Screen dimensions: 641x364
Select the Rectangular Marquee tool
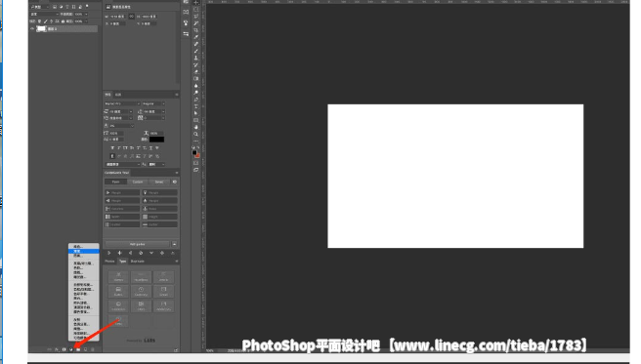(196, 10)
